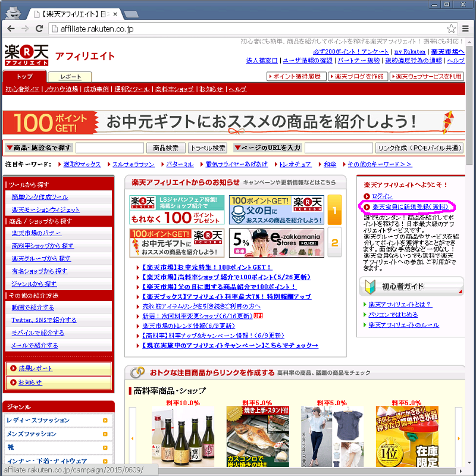Screen dimensions: 476x476
Task: Click 楽天アフィリエイトのルール link
Action: pos(404,325)
